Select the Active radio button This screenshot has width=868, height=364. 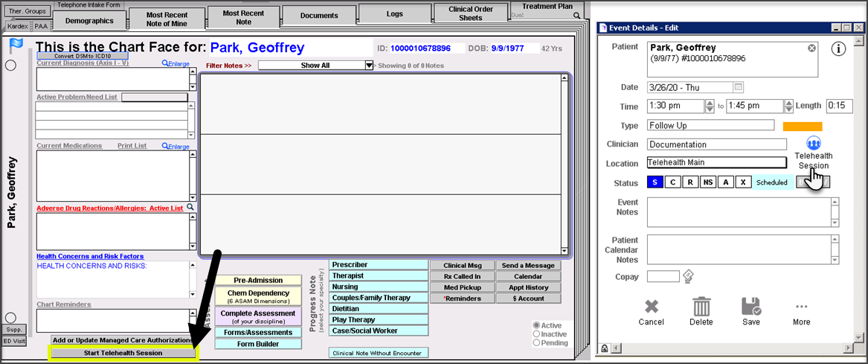(536, 325)
